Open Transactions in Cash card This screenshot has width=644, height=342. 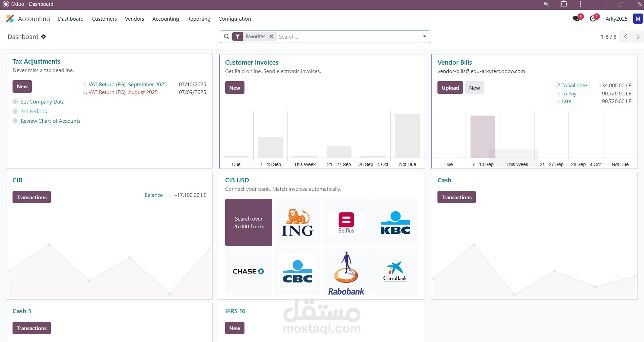click(456, 197)
